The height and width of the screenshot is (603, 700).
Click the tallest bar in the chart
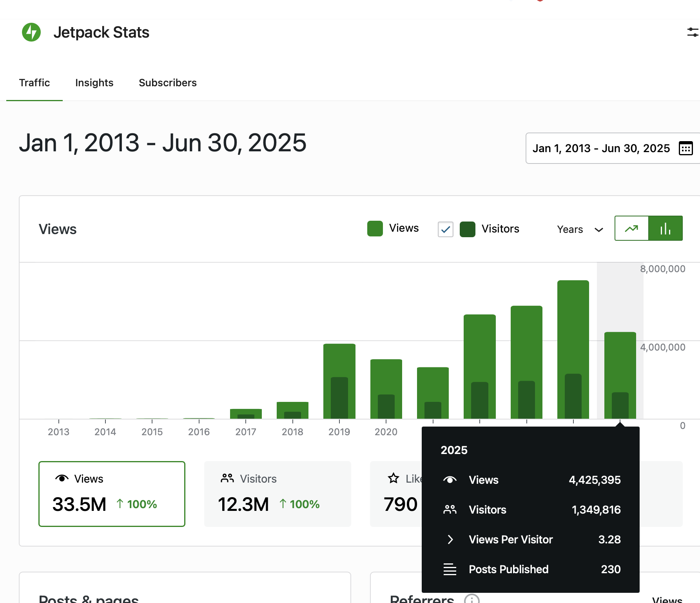(573, 349)
